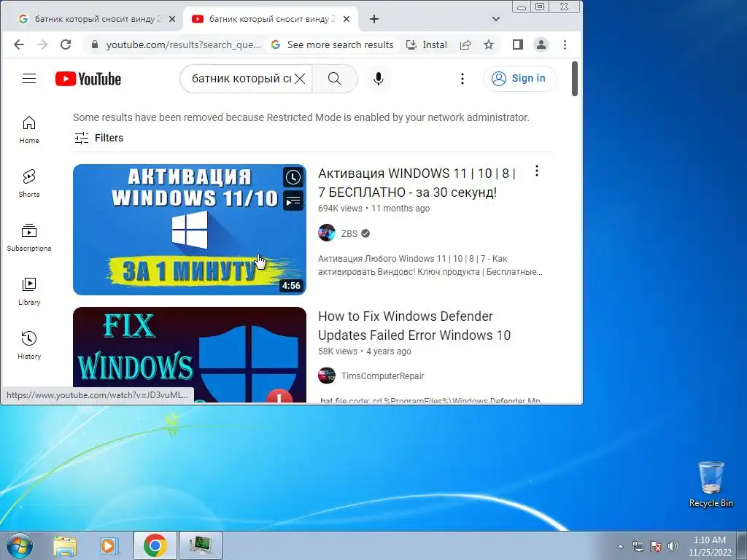The width and height of the screenshot is (747, 560).
Task: Click the Активация Windows video thumbnail
Action: coord(190,230)
